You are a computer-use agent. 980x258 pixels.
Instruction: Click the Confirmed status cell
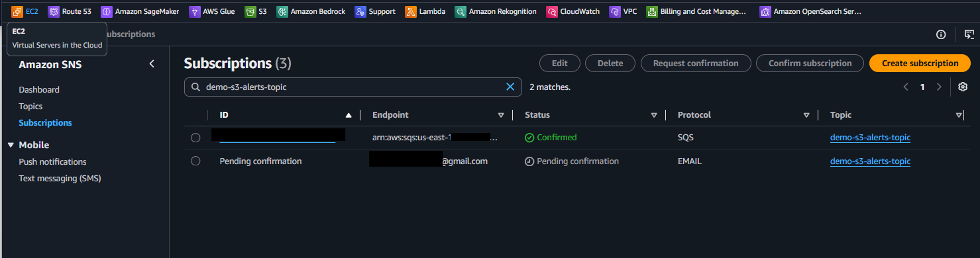click(x=551, y=138)
